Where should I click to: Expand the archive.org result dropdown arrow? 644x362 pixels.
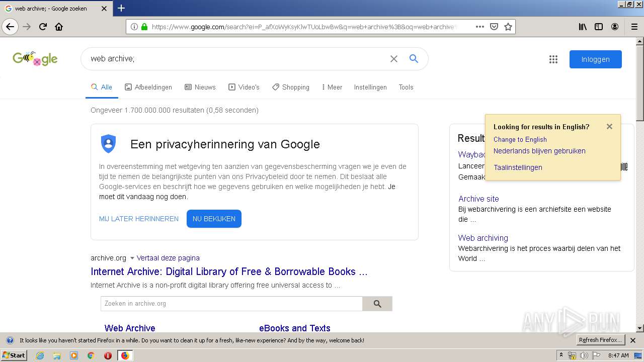click(x=132, y=258)
